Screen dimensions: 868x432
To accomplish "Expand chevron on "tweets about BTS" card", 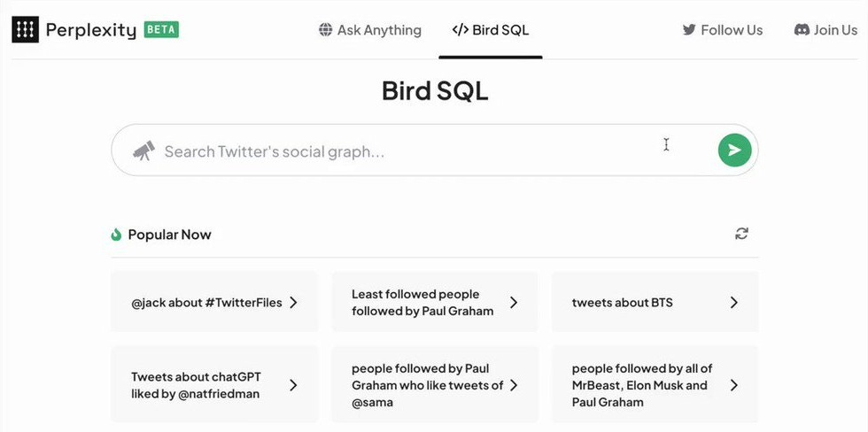I will (x=733, y=303).
